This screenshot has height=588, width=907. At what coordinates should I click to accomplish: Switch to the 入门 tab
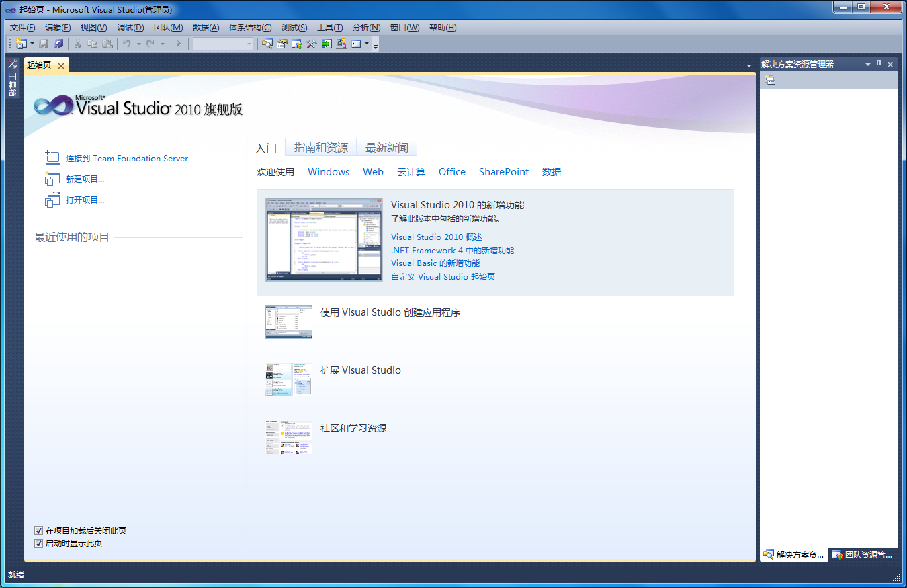(266, 148)
